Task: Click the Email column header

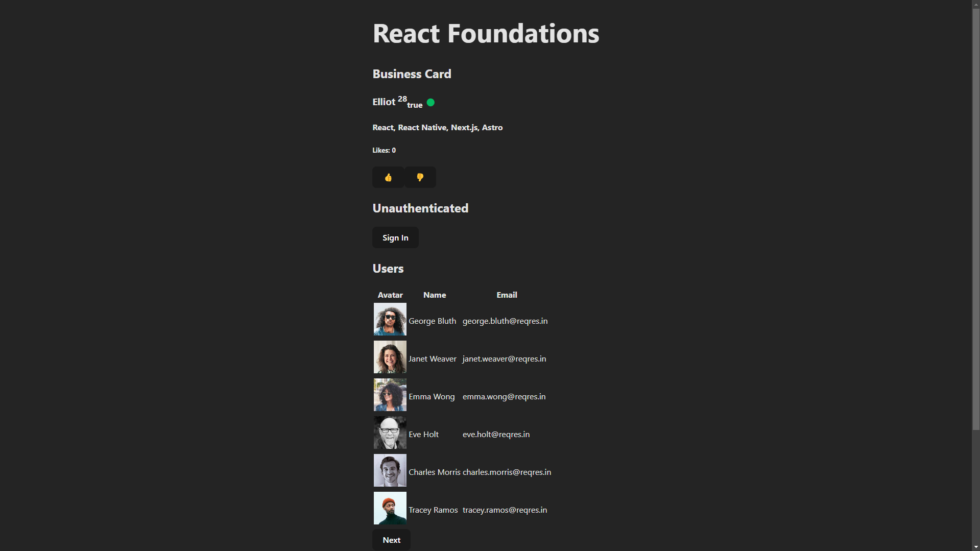Action: pyautogui.click(x=507, y=295)
